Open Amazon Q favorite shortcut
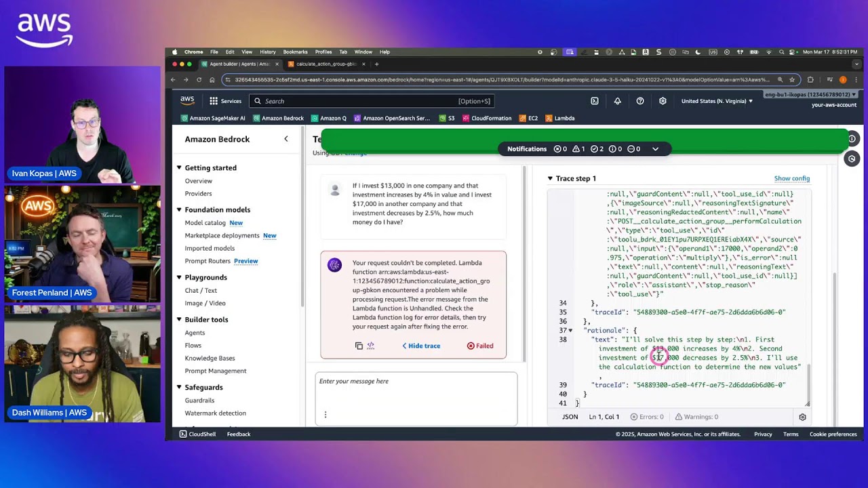The width and height of the screenshot is (868, 488). click(328, 118)
